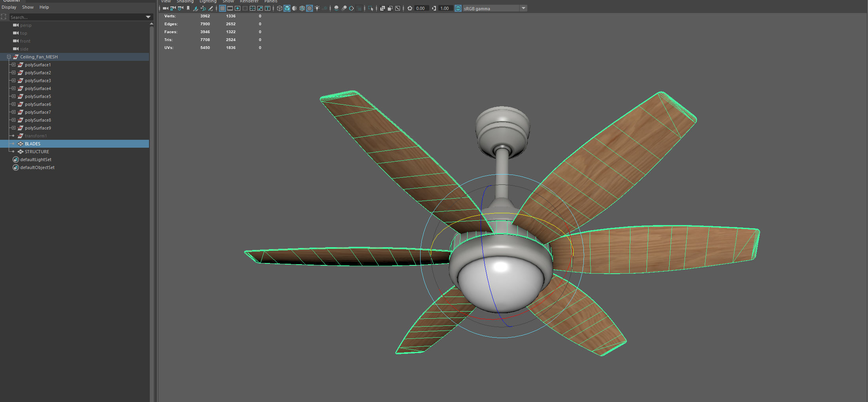
Task: Expand the polySurface4 node
Action: pos(13,88)
